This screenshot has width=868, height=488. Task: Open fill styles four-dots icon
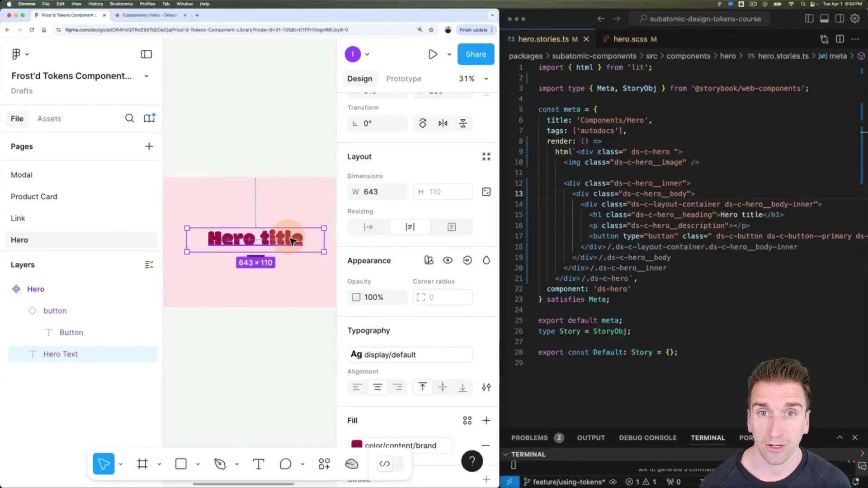(467, 421)
